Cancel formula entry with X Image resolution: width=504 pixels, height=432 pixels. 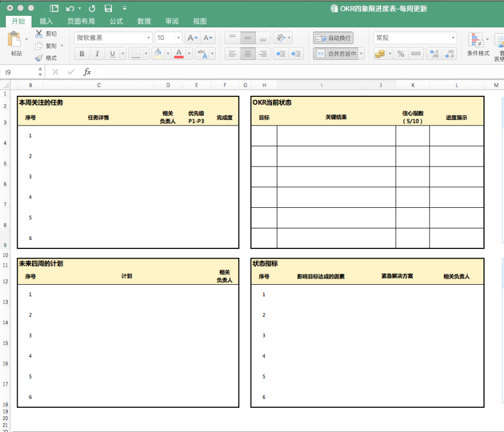(x=55, y=72)
